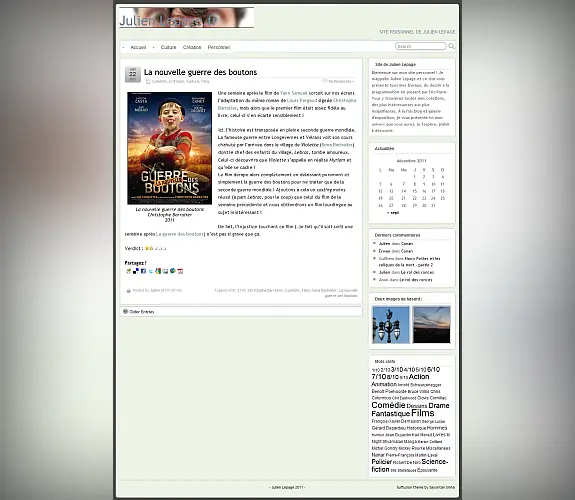Click the Facebook share icon

[x=143, y=271]
